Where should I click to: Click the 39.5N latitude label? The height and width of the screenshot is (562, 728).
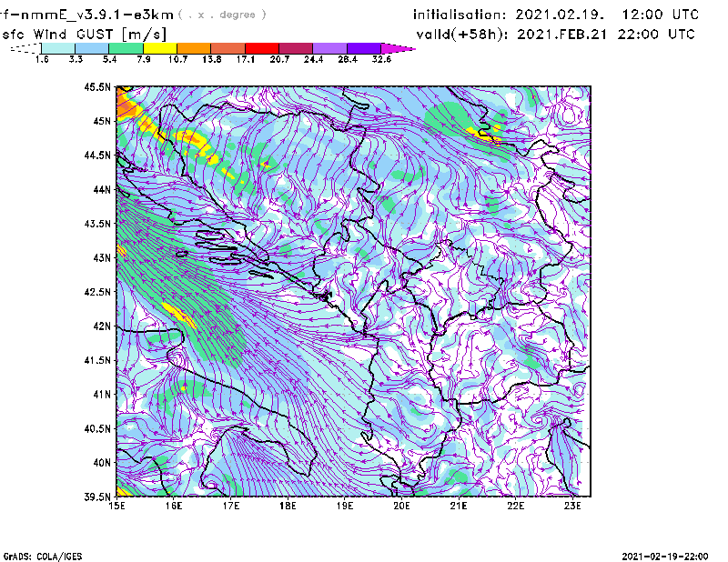(97, 497)
